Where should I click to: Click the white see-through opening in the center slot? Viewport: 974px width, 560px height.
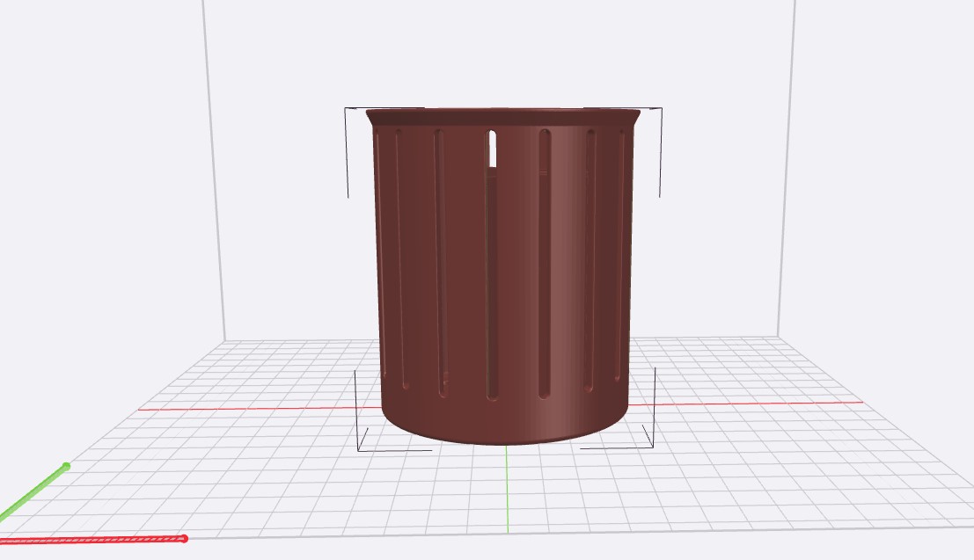[x=493, y=149]
